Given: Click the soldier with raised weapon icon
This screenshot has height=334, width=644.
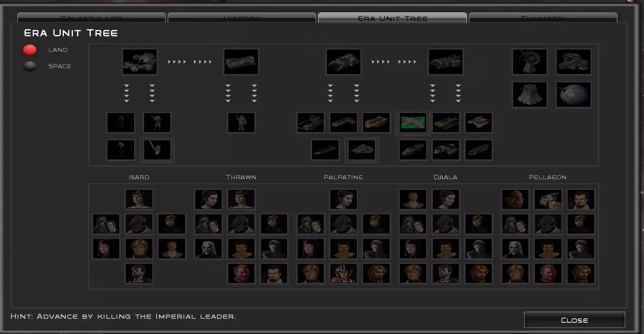Looking at the screenshot, I should [157, 123].
